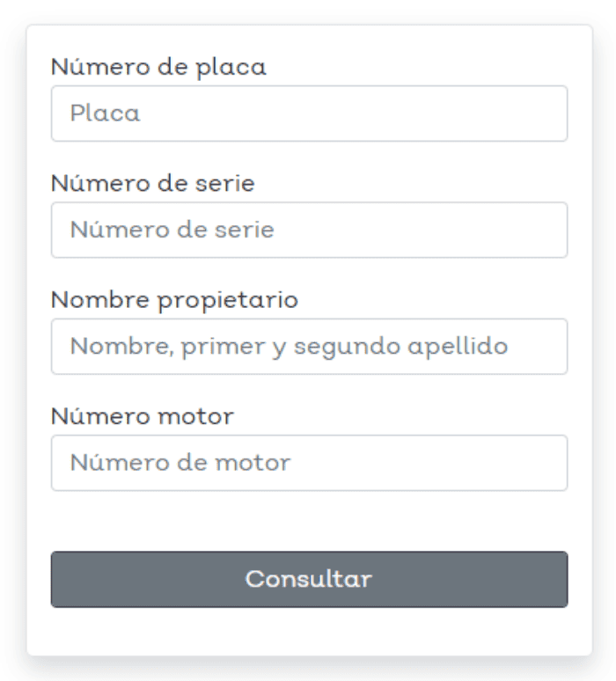Screen dimensions: 616x681
Task: Click the "Número de motor" placeholder text
Action: 180,463
